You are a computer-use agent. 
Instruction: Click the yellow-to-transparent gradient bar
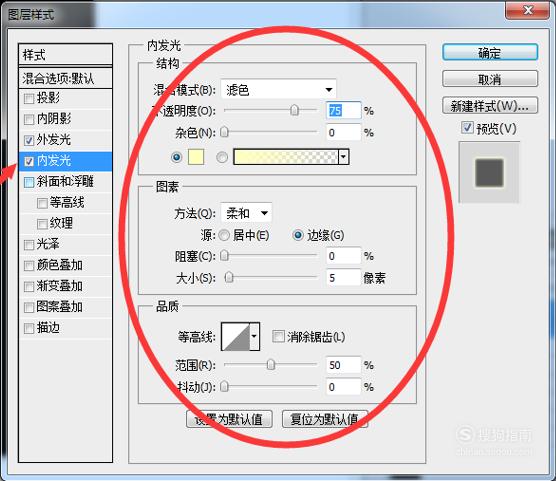tap(286, 157)
